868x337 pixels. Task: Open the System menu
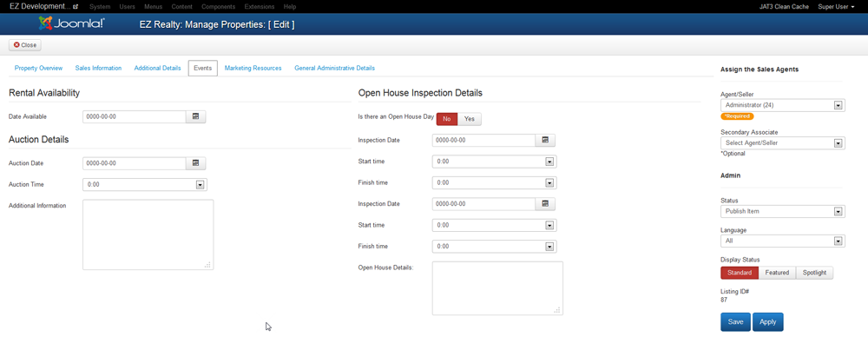[x=100, y=7]
